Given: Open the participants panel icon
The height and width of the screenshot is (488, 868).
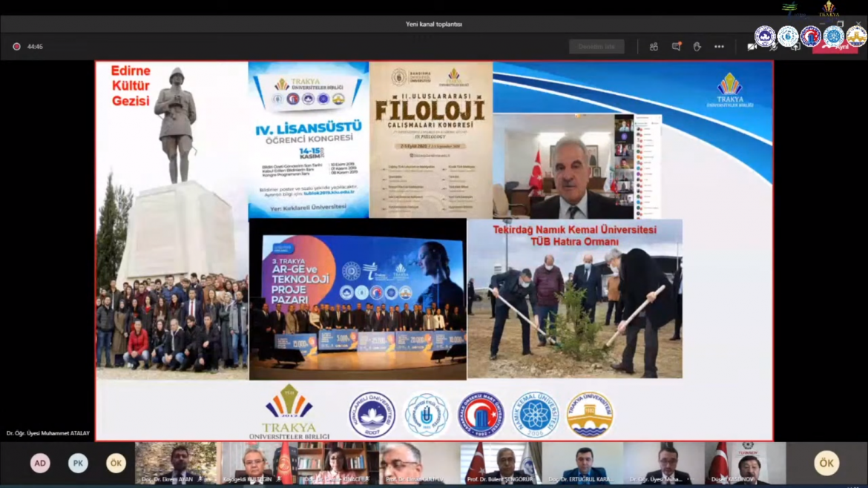Looking at the screenshot, I should 654,47.
